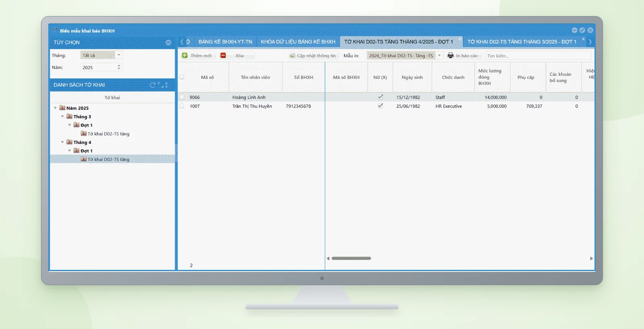644x329 pixels.
Task: Toggle the Nữ (X) checkmark for Hoàng Linh Anh
Action: (380, 97)
